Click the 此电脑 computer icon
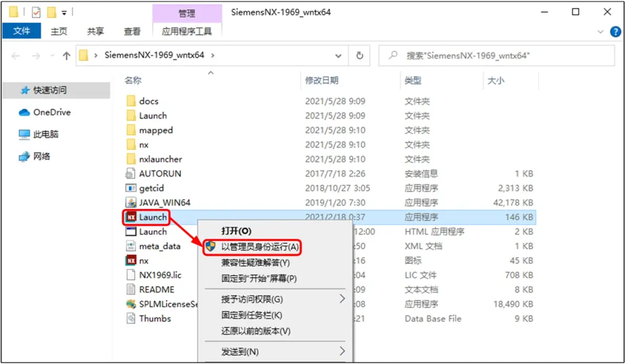625x364 pixels. (24, 134)
